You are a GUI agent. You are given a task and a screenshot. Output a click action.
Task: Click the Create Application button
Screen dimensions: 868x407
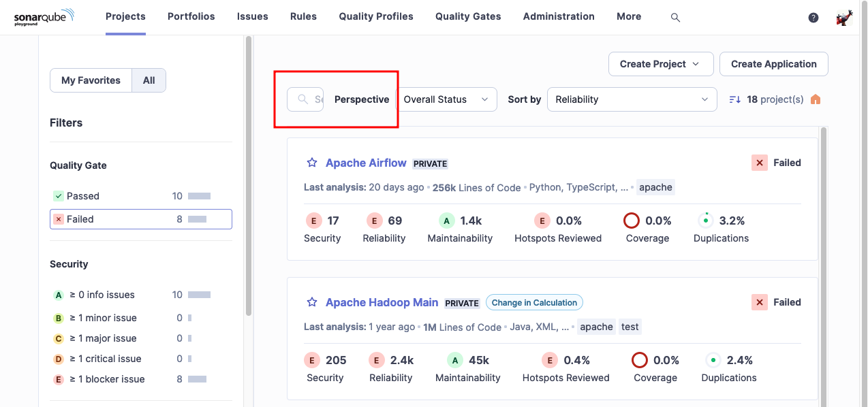[x=773, y=64]
